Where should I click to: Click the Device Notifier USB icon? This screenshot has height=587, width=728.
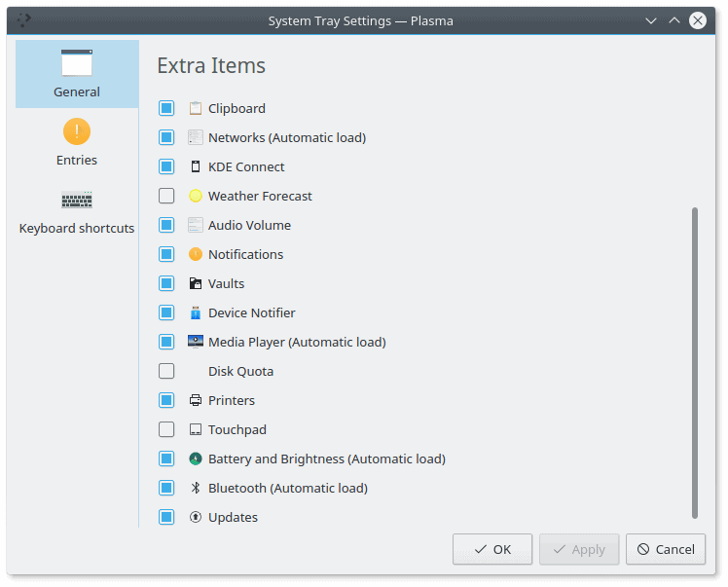(x=196, y=312)
